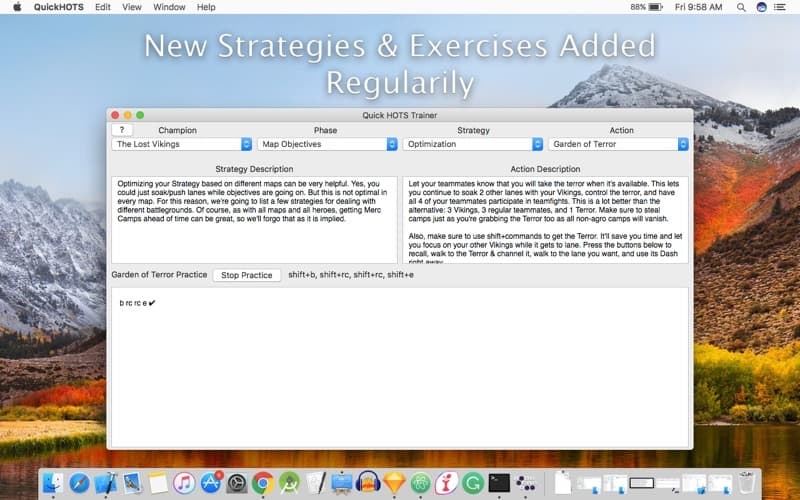Open the green G Grammarly dock icon
The image size is (800, 500).
(473, 483)
